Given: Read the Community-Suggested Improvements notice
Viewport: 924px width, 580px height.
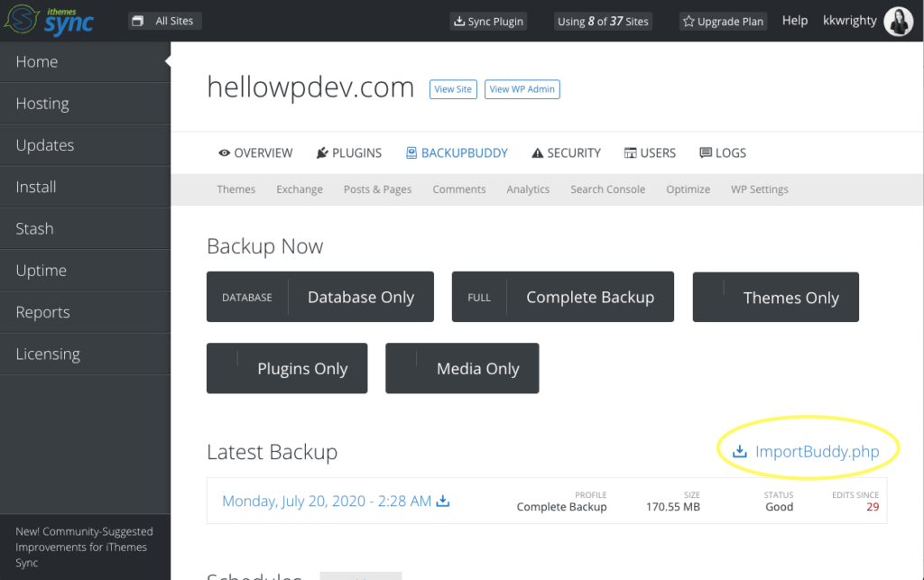Looking at the screenshot, I should coord(84,547).
